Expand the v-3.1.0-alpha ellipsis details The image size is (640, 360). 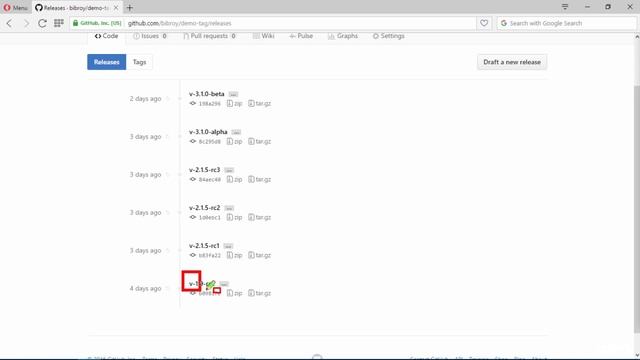click(x=236, y=132)
